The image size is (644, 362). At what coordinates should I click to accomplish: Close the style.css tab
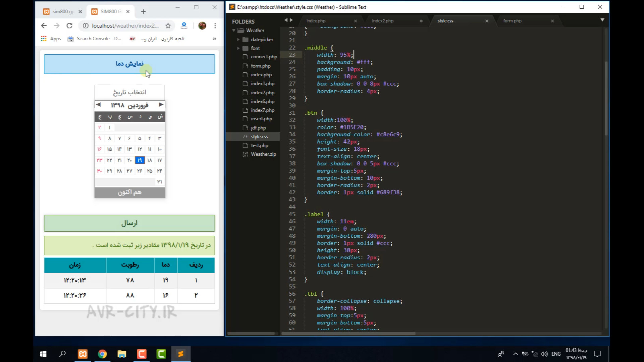[487, 21]
